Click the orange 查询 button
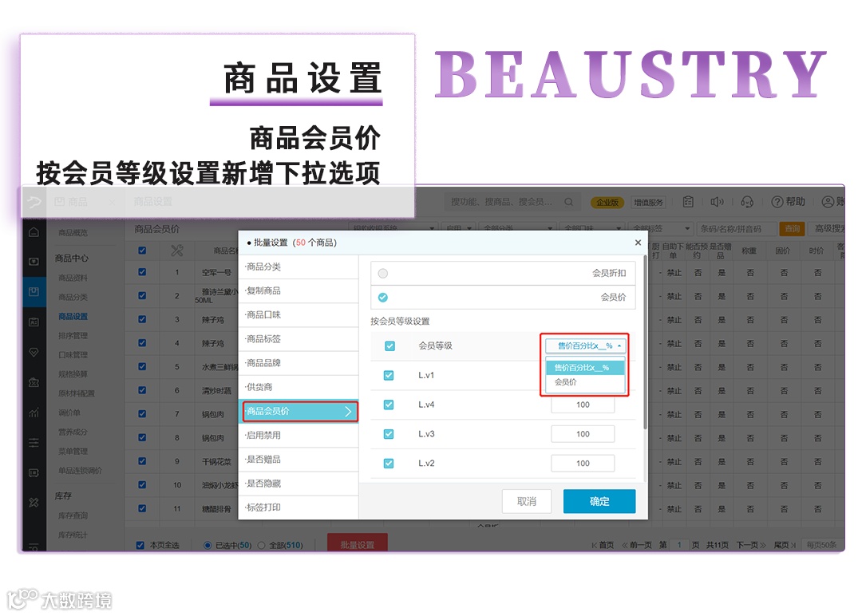The image size is (862, 616). pyautogui.click(x=793, y=228)
